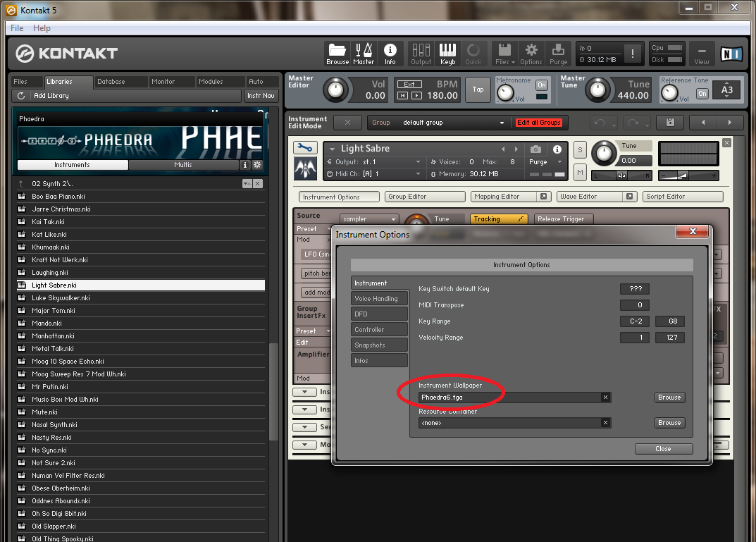Go to the previous instrument arrow in Edit Mode bar

pos(703,123)
